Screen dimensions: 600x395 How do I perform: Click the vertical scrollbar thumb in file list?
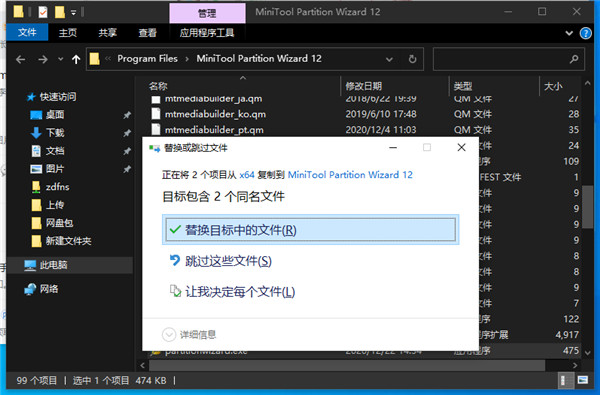(x=587, y=207)
